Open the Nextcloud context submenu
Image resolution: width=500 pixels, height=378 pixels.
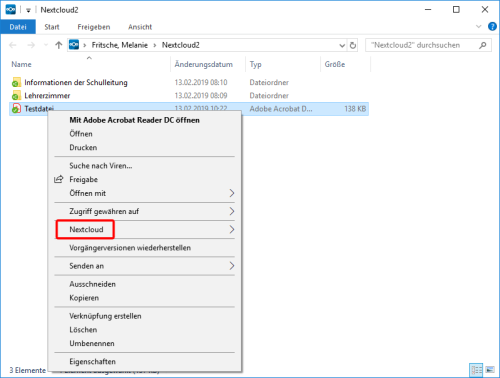click(145, 229)
